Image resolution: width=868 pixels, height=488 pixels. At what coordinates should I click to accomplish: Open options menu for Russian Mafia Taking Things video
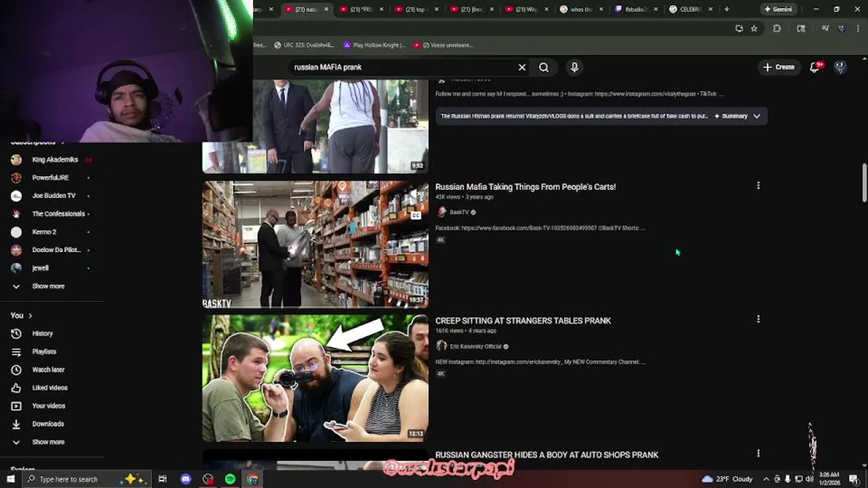[758, 185]
